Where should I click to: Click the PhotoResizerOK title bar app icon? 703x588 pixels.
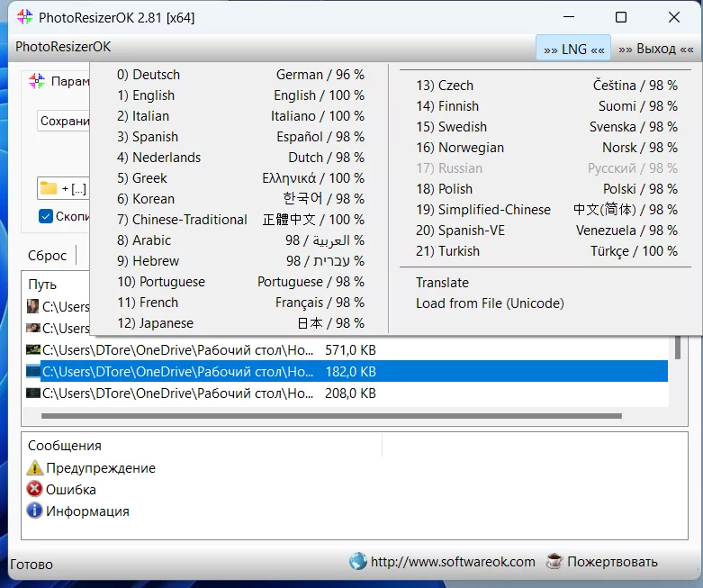click(24, 17)
